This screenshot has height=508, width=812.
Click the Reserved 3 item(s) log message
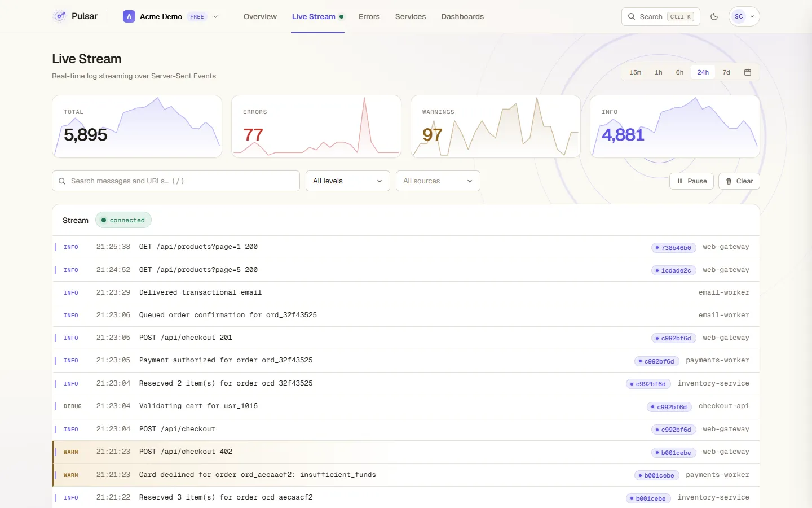[x=226, y=497]
